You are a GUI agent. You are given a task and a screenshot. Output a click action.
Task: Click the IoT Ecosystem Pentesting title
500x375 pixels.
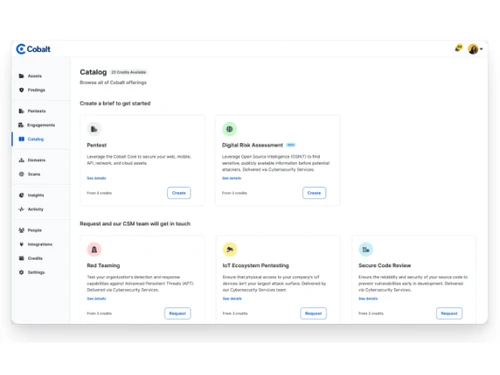pyautogui.click(x=256, y=266)
